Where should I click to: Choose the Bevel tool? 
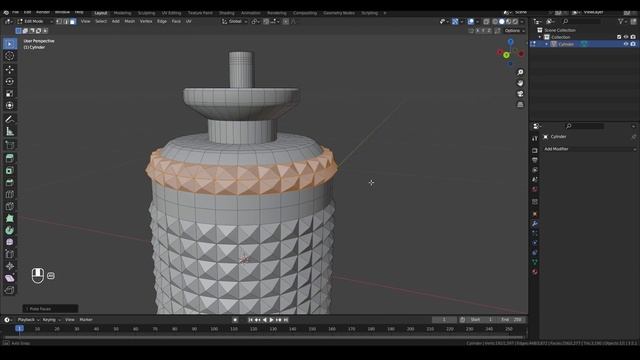[10, 182]
